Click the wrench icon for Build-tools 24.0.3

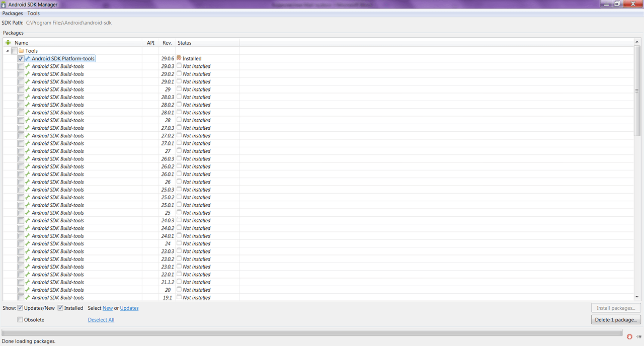point(28,221)
